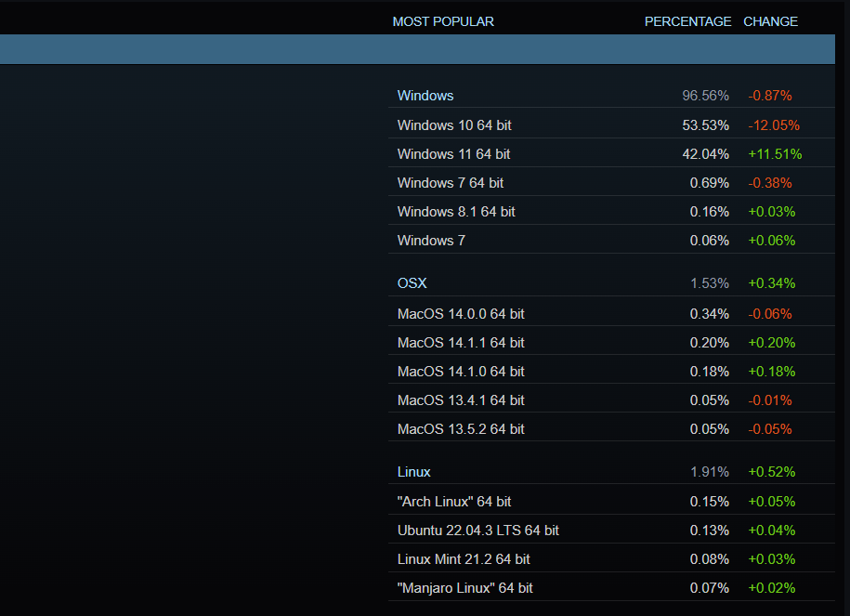Select the Windows 11 64 bit entry
The width and height of the screenshot is (850, 616).
click(x=454, y=154)
